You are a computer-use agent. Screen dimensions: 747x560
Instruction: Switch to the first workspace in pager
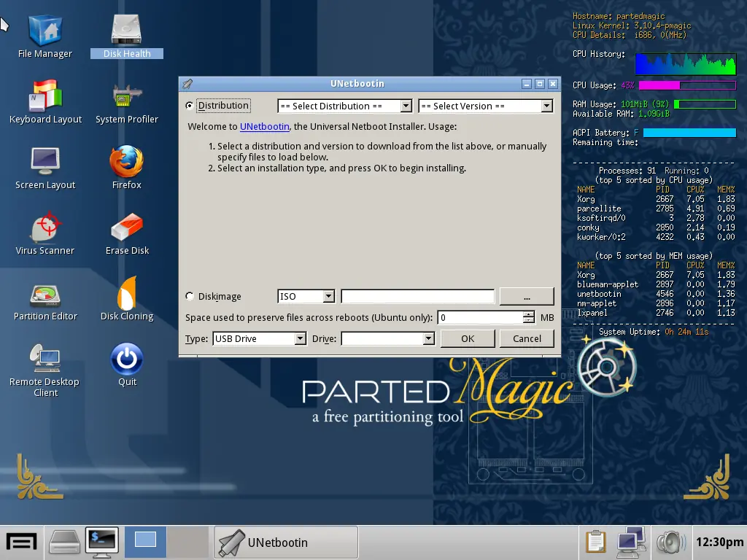pyautogui.click(x=145, y=542)
